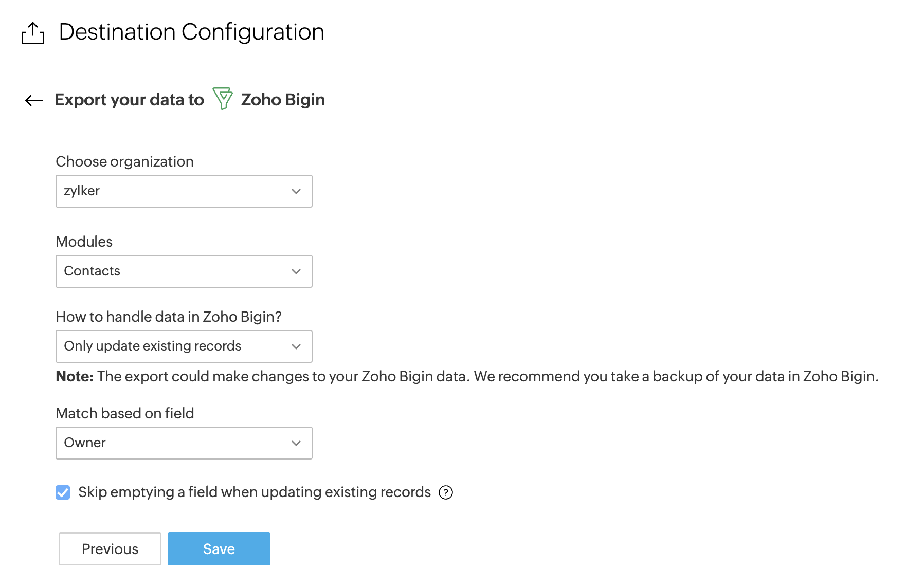
Task: Click the 'Zoho Bigin' title text
Action: [x=283, y=100]
